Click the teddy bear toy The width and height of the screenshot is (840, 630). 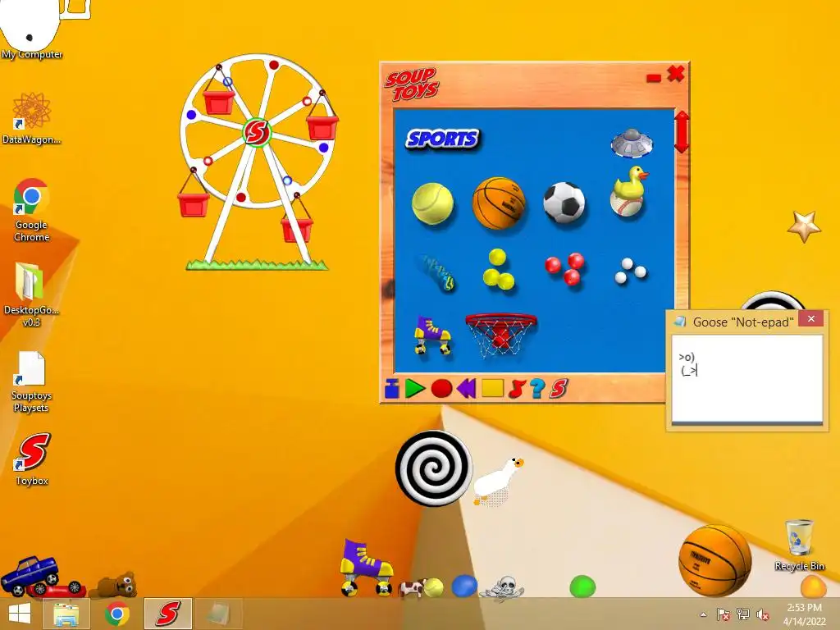coord(115,584)
